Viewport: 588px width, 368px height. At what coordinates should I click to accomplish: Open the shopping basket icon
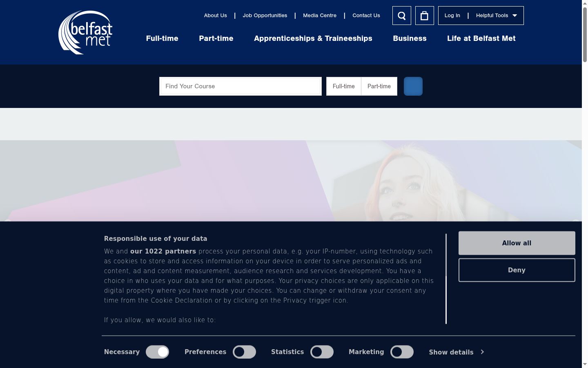pyautogui.click(x=425, y=16)
